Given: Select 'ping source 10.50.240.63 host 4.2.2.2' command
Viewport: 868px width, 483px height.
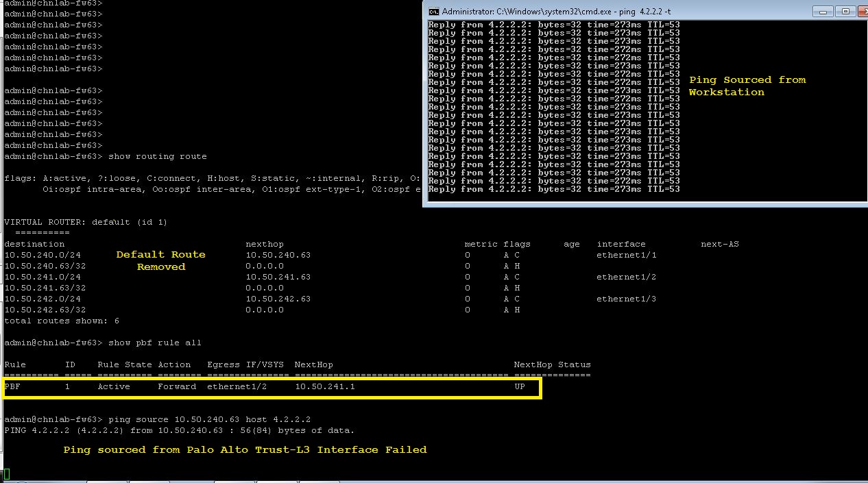Looking at the screenshot, I should click(x=210, y=419).
